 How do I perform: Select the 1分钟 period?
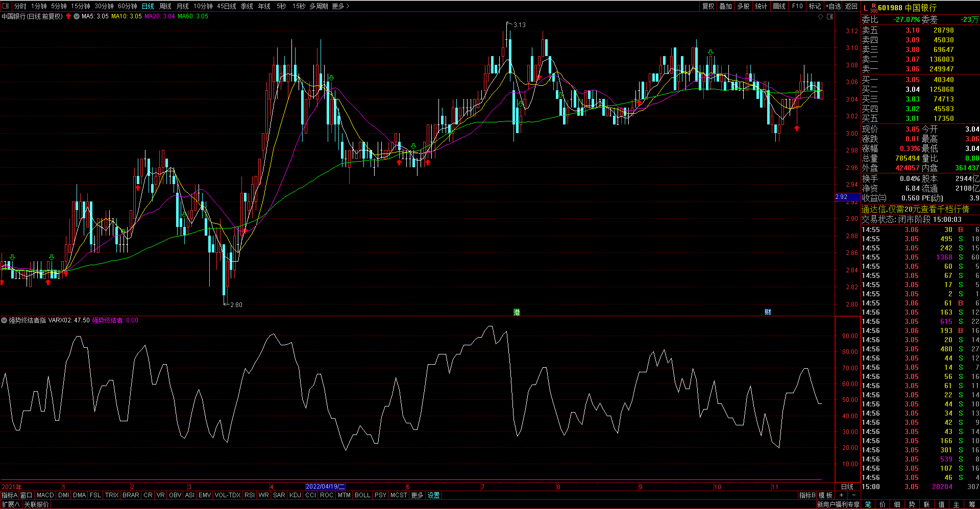tap(39, 6)
